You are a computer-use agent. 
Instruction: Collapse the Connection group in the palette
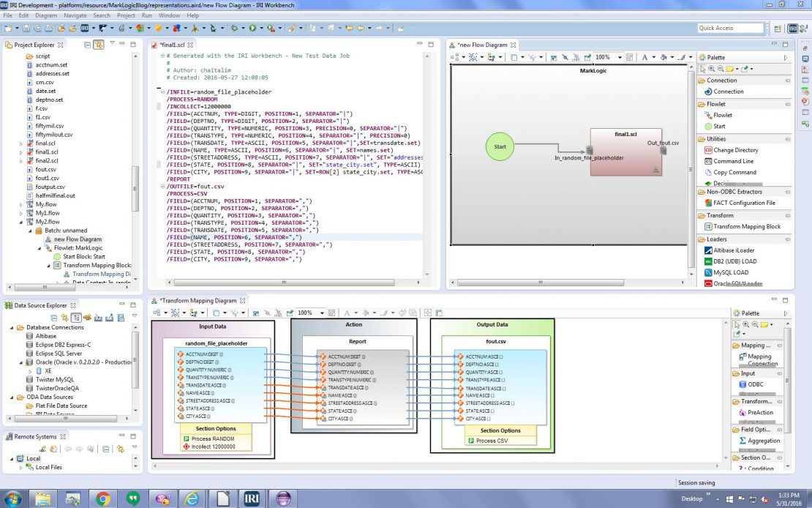(x=743, y=81)
